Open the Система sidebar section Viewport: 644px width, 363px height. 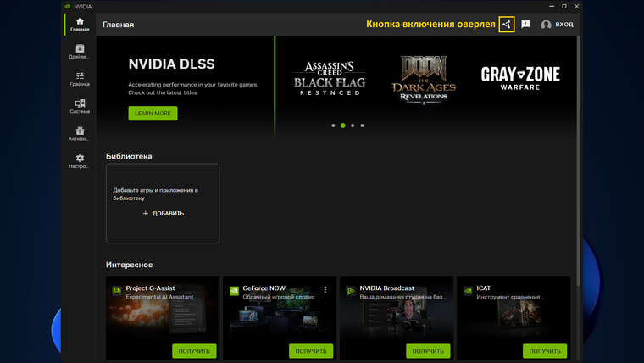80,107
